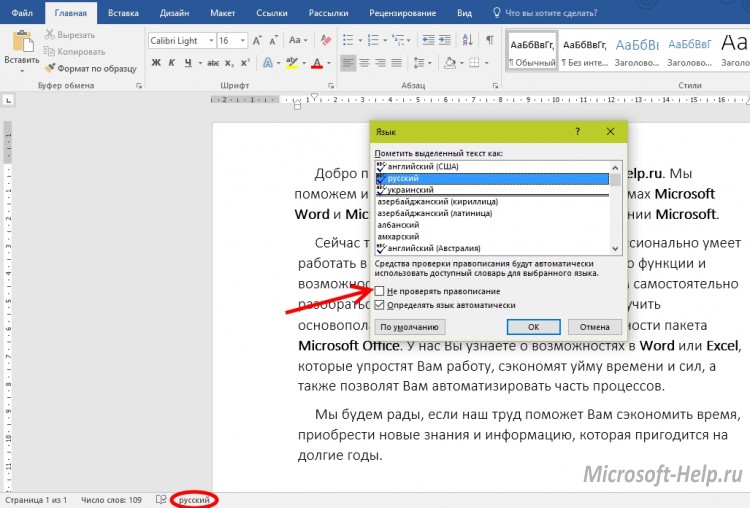Click the Paste (Вставить) clipboard icon
Image resolution: width=750 pixels, height=508 pixels.
22,42
